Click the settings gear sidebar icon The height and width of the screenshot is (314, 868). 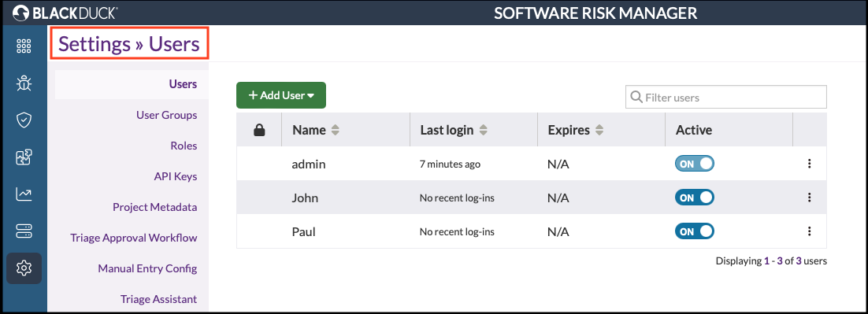[24, 268]
